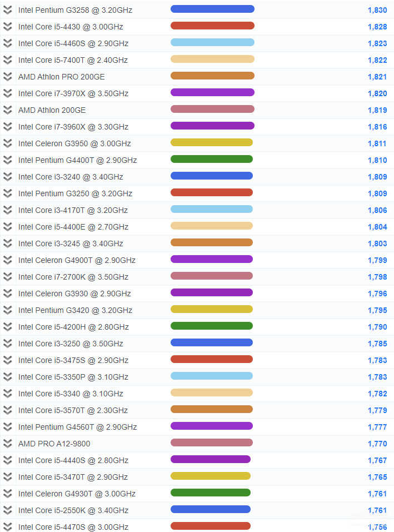Open the Intel Core i5-4440S @ 2.80GHz link
Image resolution: width=394 pixels, height=532 pixels.
coord(73,460)
